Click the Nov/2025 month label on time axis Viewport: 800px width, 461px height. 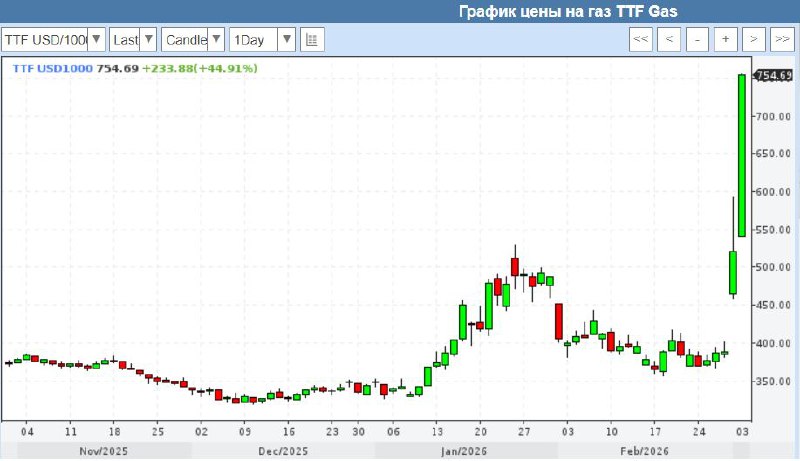click(x=104, y=452)
